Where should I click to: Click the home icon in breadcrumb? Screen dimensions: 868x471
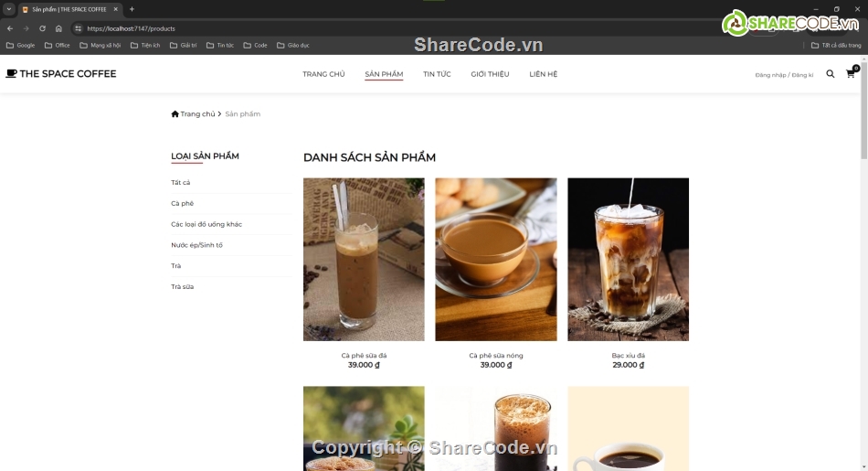pyautogui.click(x=175, y=114)
